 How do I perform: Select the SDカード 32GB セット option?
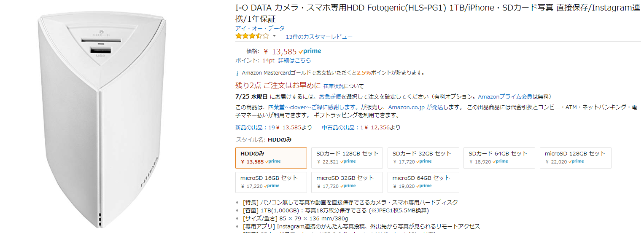(x=423, y=158)
